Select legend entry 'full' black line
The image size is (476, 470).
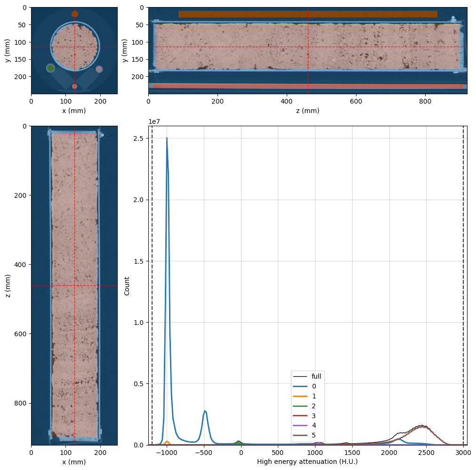click(x=307, y=376)
